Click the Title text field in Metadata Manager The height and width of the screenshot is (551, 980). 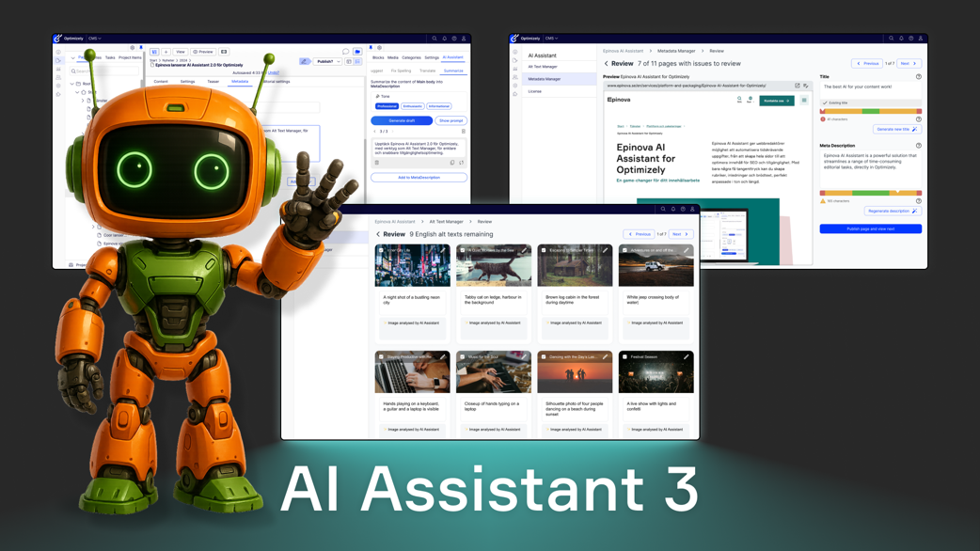(871, 89)
